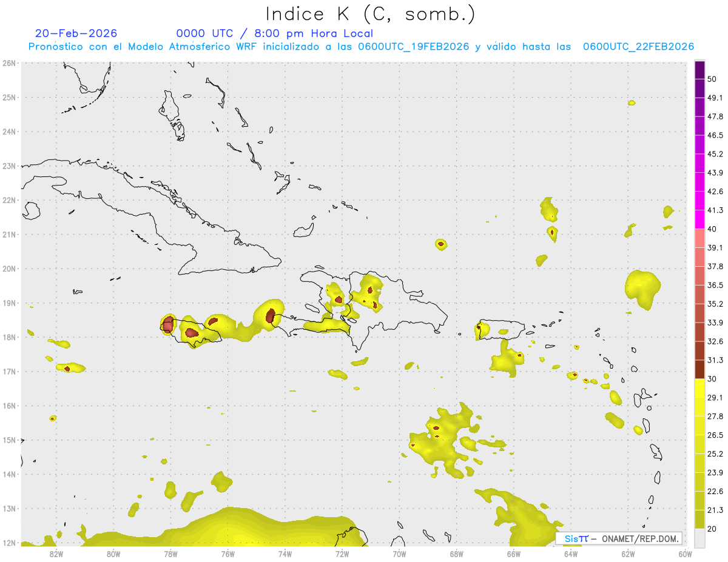Viewport: 728px width, 562px height.
Task: Click the color scale value 30
Action: pyautogui.click(x=712, y=379)
